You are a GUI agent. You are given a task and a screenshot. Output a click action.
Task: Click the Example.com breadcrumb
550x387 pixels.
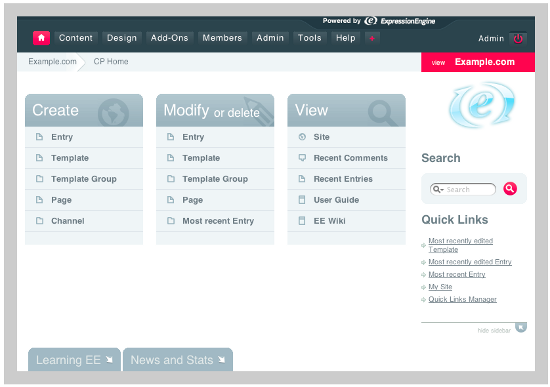52,61
